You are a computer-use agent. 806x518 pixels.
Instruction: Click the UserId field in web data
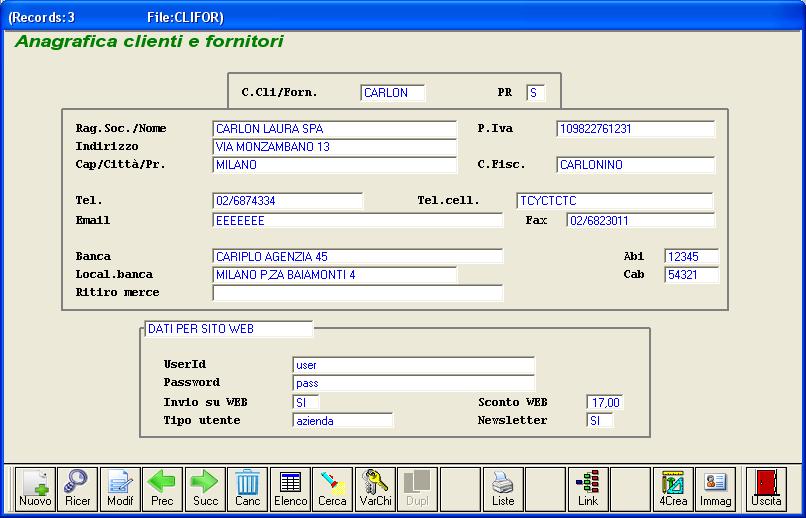tap(413, 365)
